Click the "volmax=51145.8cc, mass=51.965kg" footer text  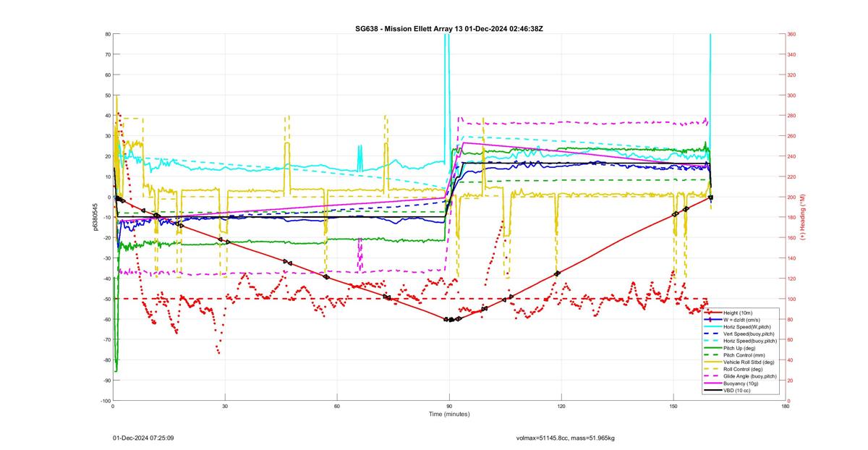565,438
